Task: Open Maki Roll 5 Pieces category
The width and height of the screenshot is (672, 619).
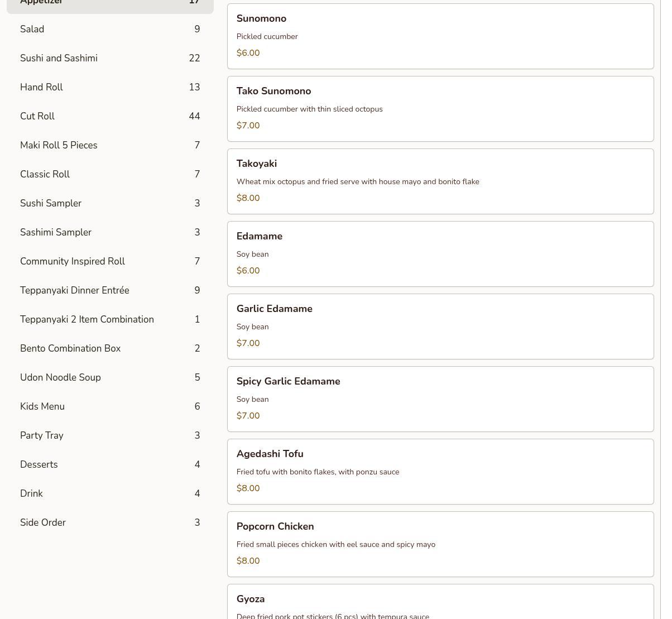Action: pos(110,145)
